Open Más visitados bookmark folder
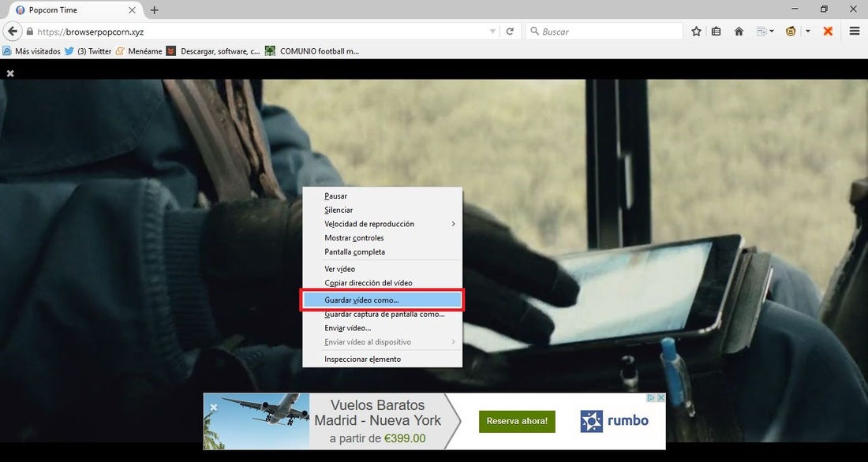Viewport: 868px width, 462px height. tap(32, 51)
